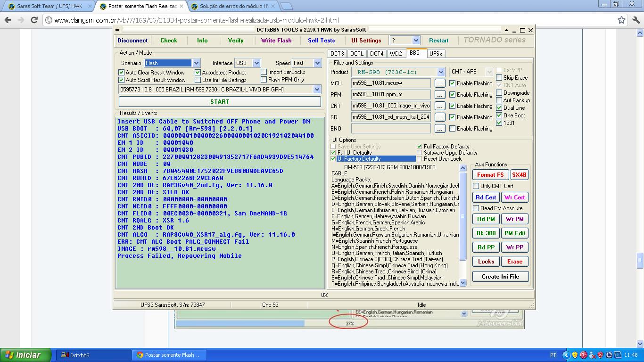Viewport: 644px width, 362px height.
Task: Click the MCU file name field
Action: (391, 83)
